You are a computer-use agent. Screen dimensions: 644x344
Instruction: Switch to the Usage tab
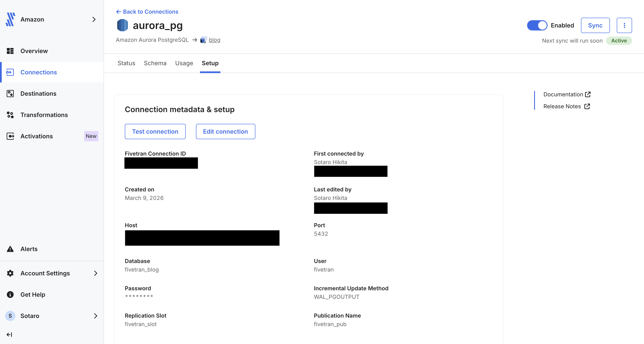184,63
